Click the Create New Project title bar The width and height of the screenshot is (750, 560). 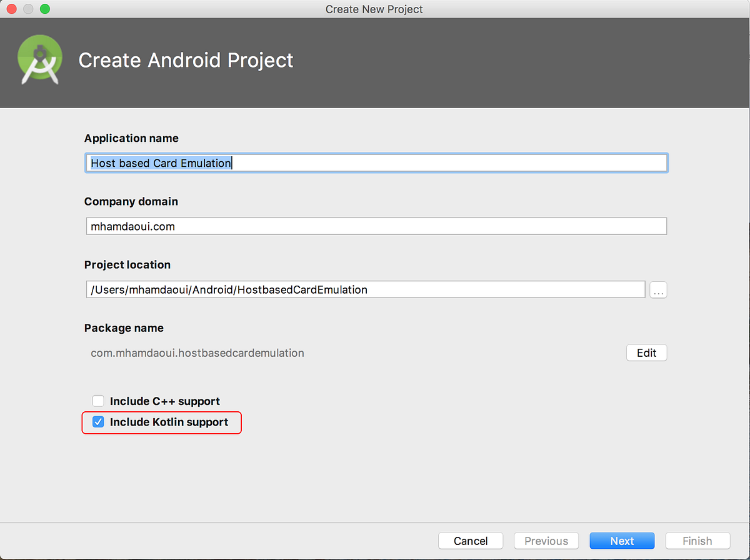(374, 9)
